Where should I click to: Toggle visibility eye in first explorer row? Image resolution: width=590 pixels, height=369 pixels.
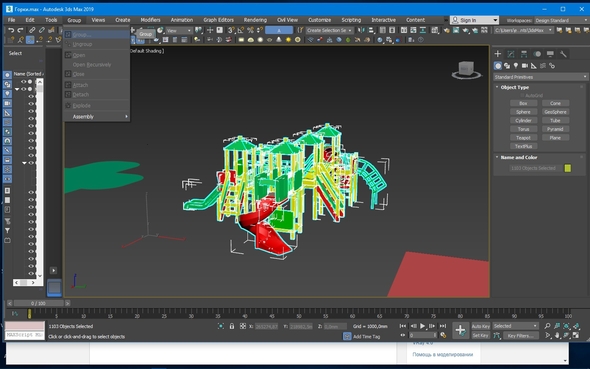23,82
